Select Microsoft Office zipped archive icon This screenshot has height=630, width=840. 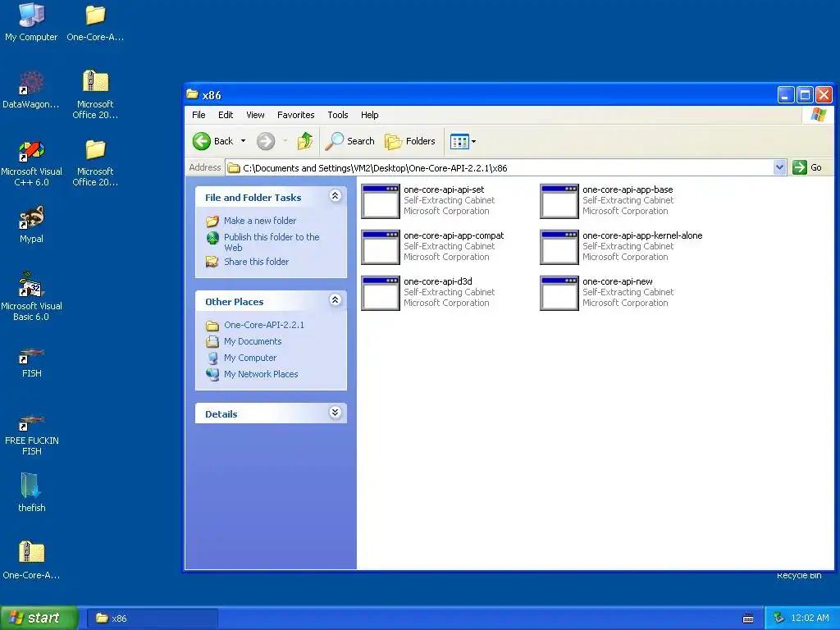(95, 94)
